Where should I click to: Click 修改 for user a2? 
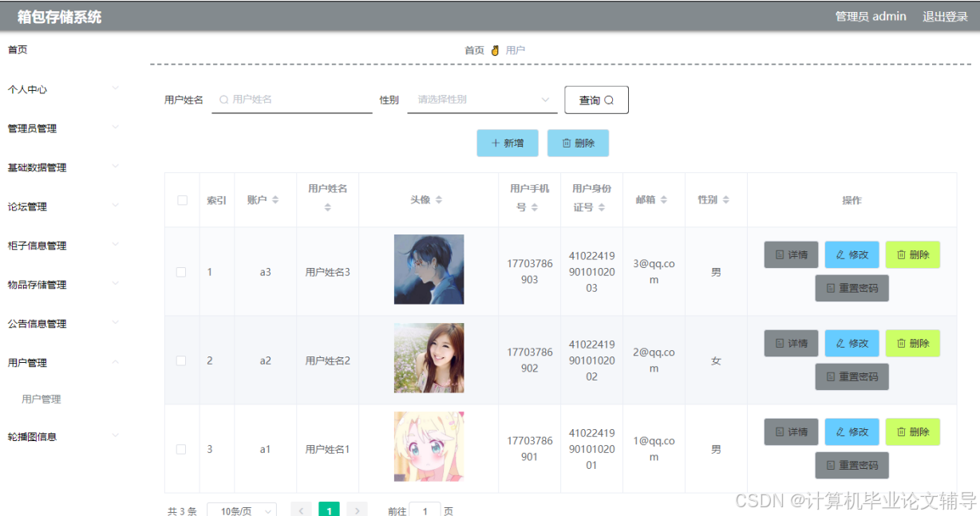[x=852, y=343]
